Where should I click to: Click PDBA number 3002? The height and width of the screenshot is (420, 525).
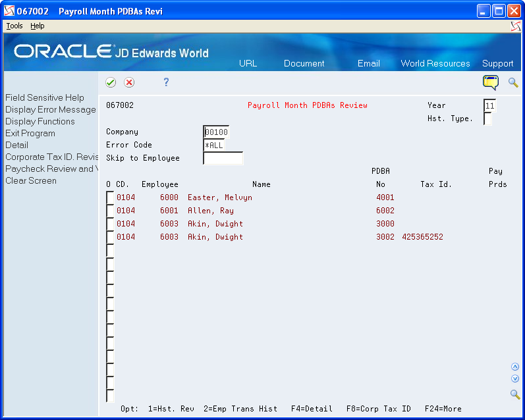(x=385, y=237)
